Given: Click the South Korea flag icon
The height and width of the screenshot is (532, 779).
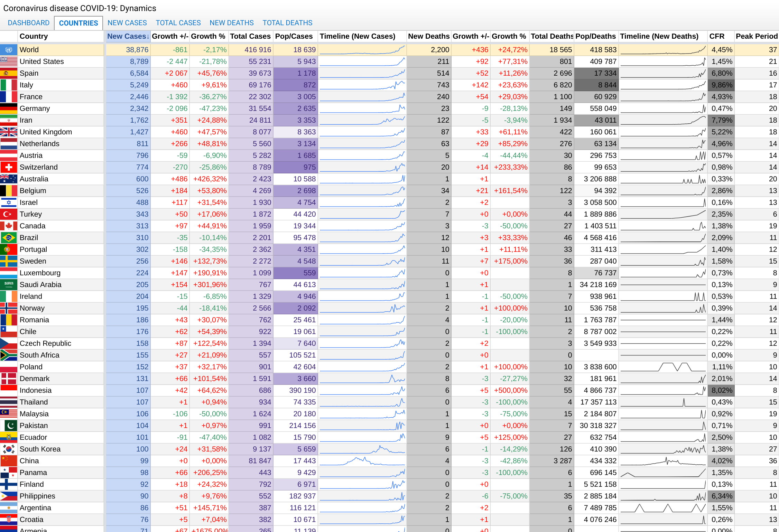Looking at the screenshot, I should coord(9,449).
